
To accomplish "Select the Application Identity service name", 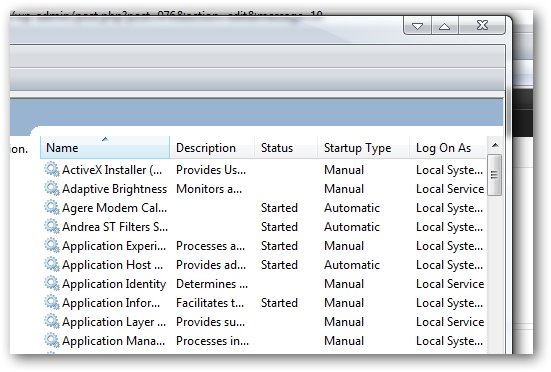I will click(114, 284).
